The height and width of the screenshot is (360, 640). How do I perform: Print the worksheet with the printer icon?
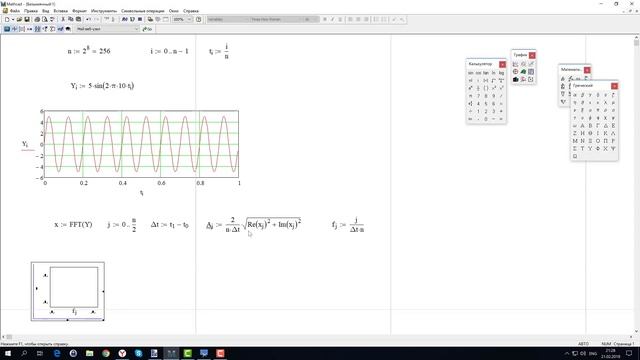37,19
